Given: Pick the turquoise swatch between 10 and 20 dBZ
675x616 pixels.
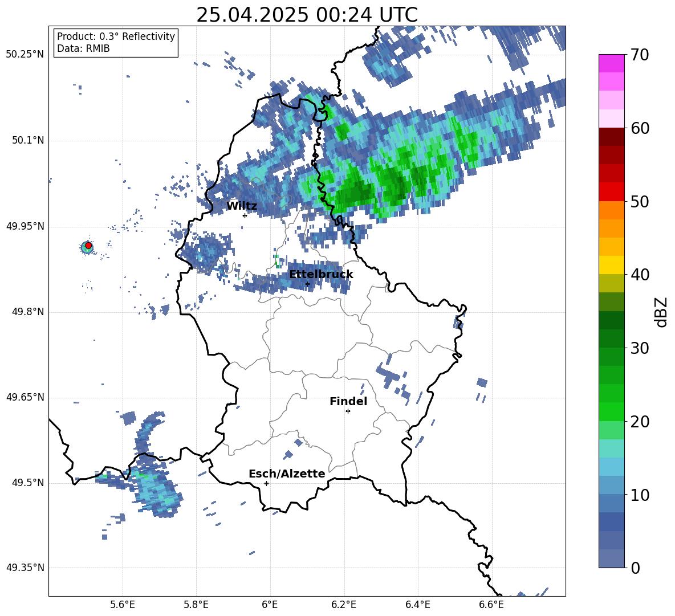Looking at the screenshot, I should coord(611,448).
